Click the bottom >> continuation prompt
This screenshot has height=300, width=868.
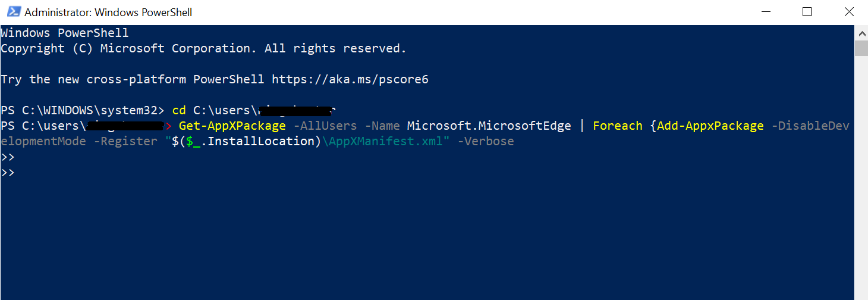(8, 173)
